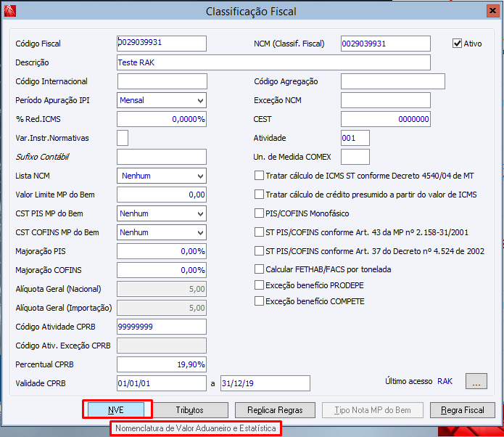Click the Código Ativ. Exceção CPRB field

pos(162,346)
